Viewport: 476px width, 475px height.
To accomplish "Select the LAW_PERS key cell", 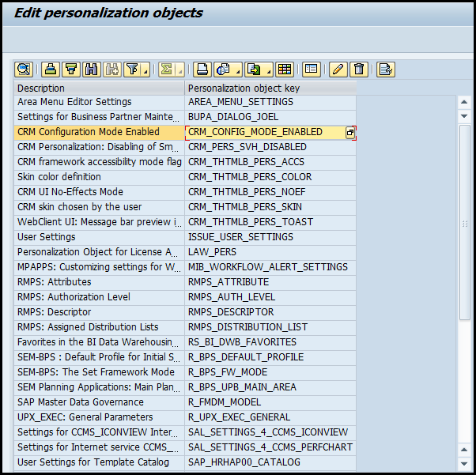I will click(270, 252).
